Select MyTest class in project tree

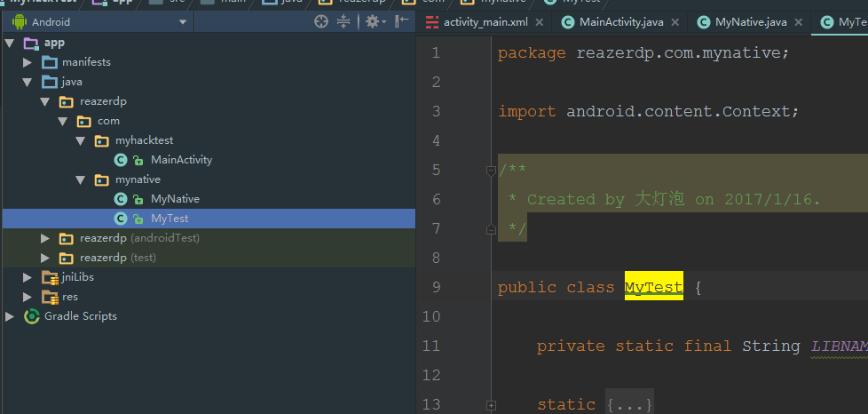[x=170, y=219]
